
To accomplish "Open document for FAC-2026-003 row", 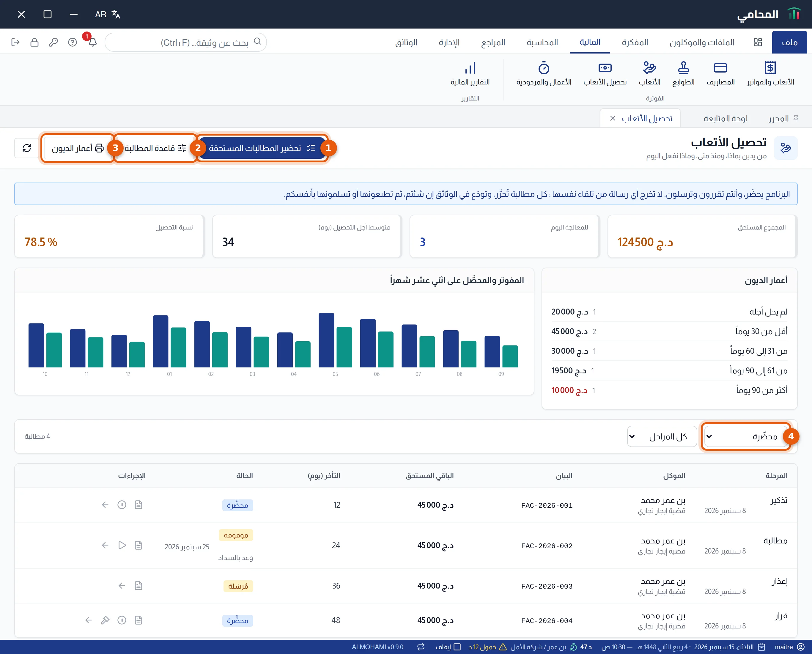I will point(139,585).
